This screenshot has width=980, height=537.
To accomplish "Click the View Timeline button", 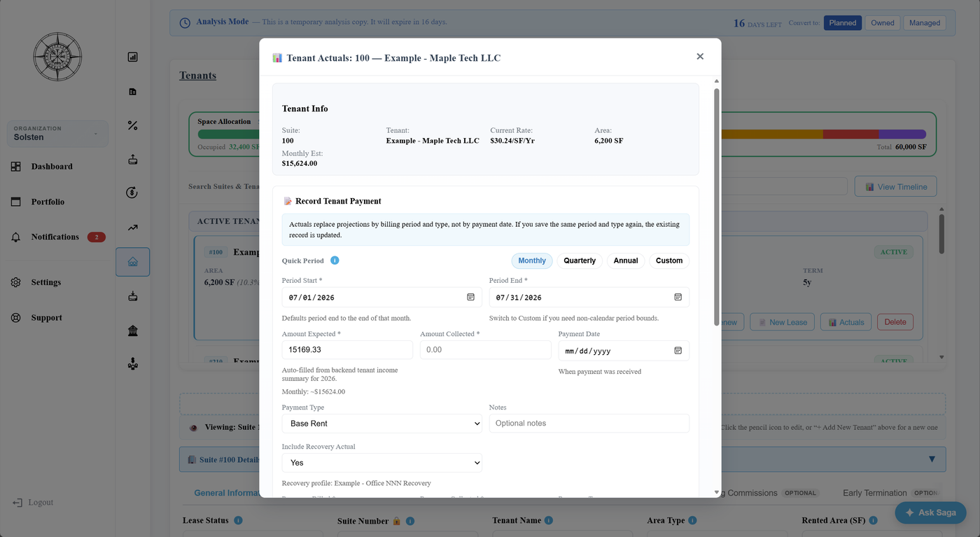I will pyautogui.click(x=896, y=187).
